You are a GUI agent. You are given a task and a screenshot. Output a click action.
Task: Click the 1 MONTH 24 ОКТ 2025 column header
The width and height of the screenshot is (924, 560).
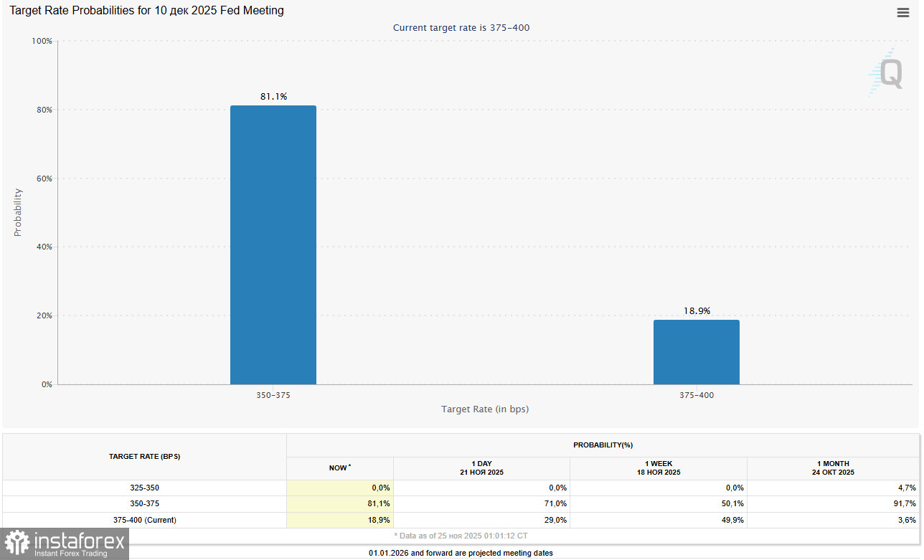tap(833, 468)
